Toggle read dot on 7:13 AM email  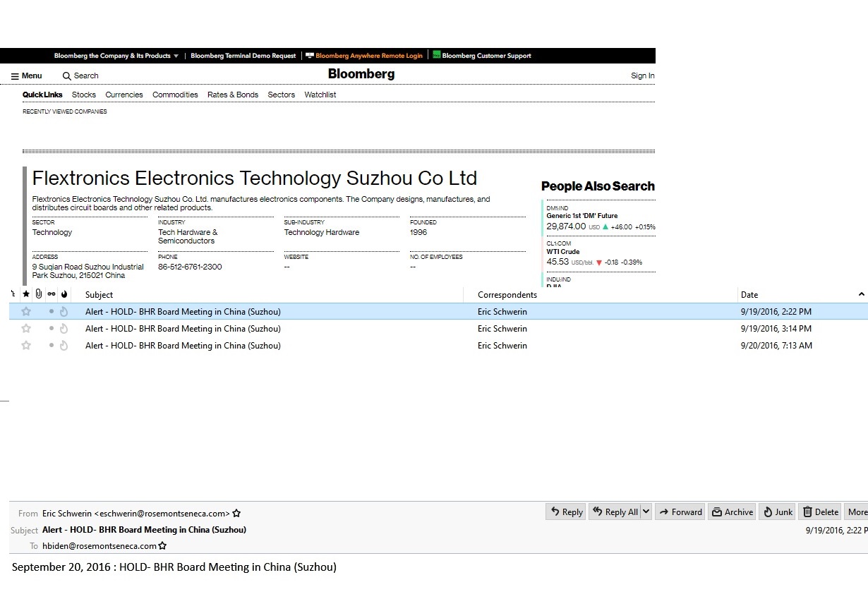point(52,346)
